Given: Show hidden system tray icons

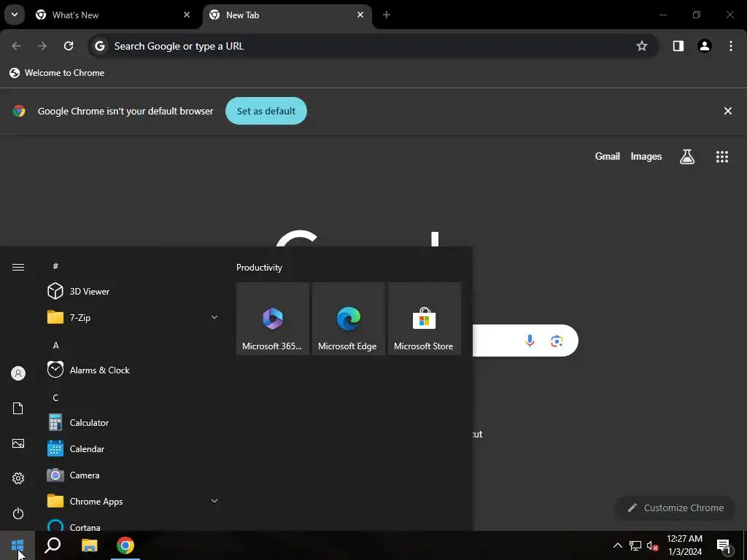Looking at the screenshot, I should coord(617,545).
